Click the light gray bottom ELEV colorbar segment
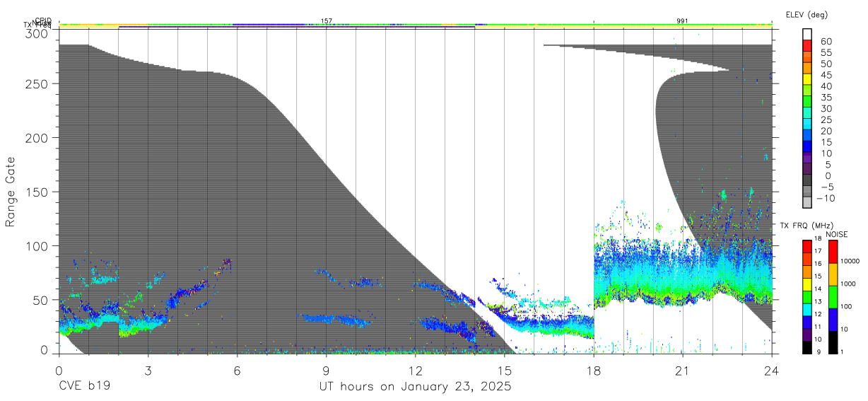Screen dimensions: 868x401 808,203
